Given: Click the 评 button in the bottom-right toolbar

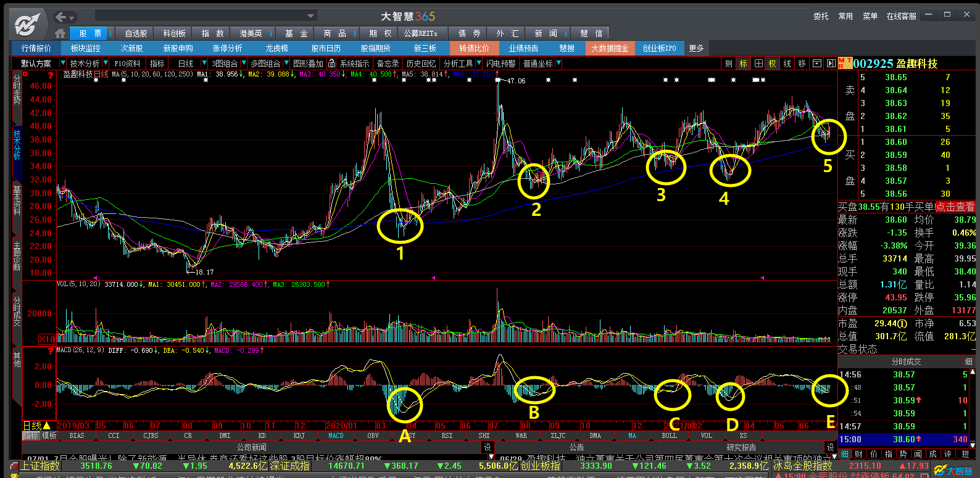Looking at the screenshot, I should click(x=948, y=454).
